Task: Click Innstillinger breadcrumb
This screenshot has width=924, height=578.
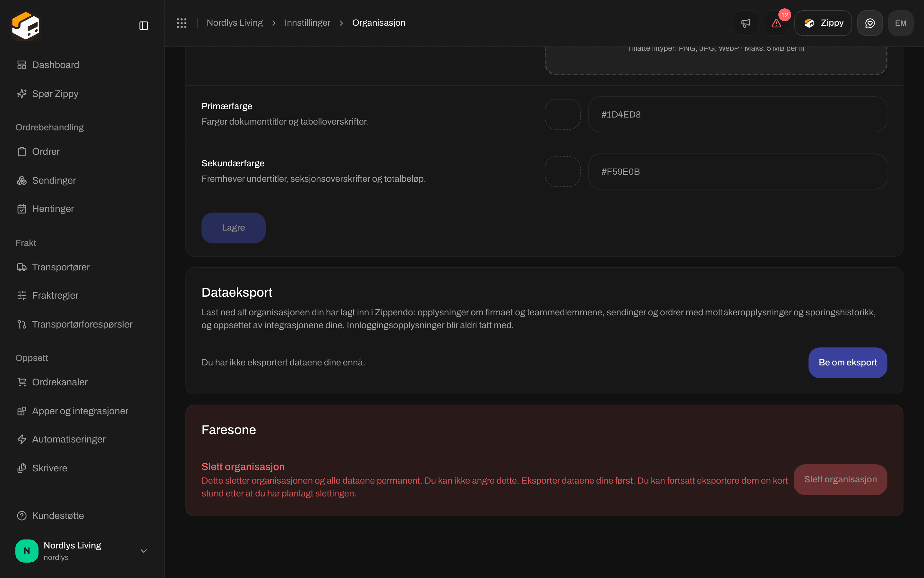Action: 307,23
